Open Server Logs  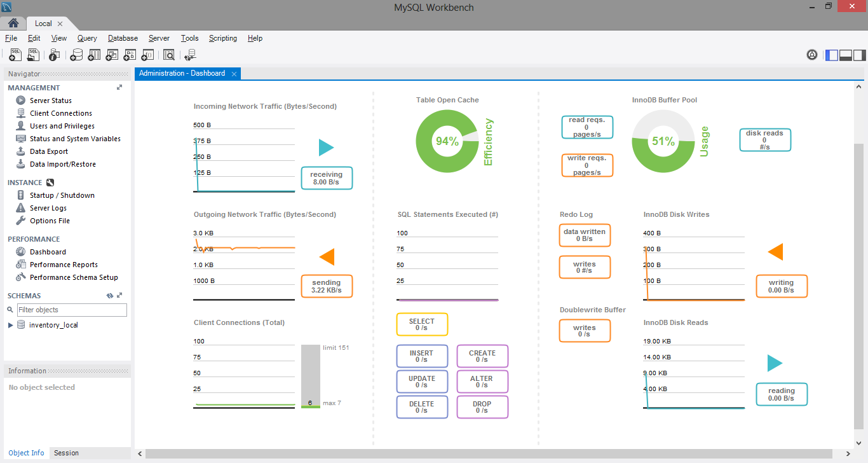[x=48, y=208]
